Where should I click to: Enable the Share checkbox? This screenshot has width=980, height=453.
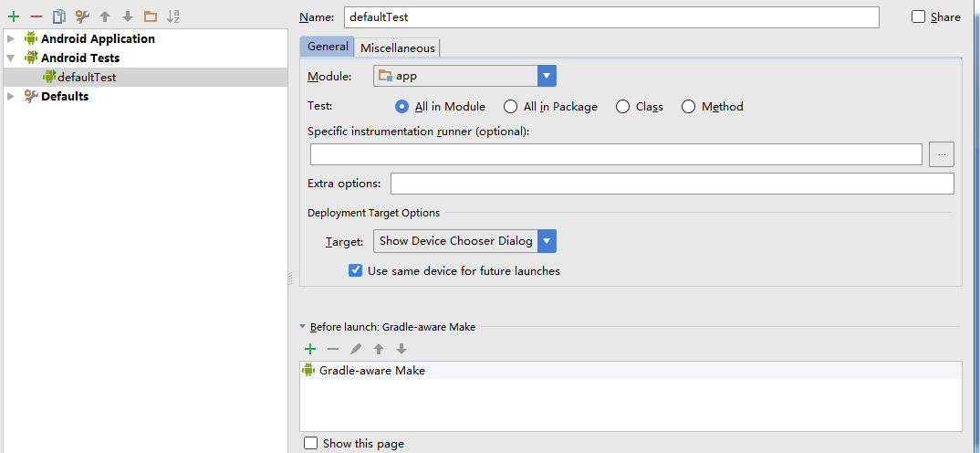point(918,17)
